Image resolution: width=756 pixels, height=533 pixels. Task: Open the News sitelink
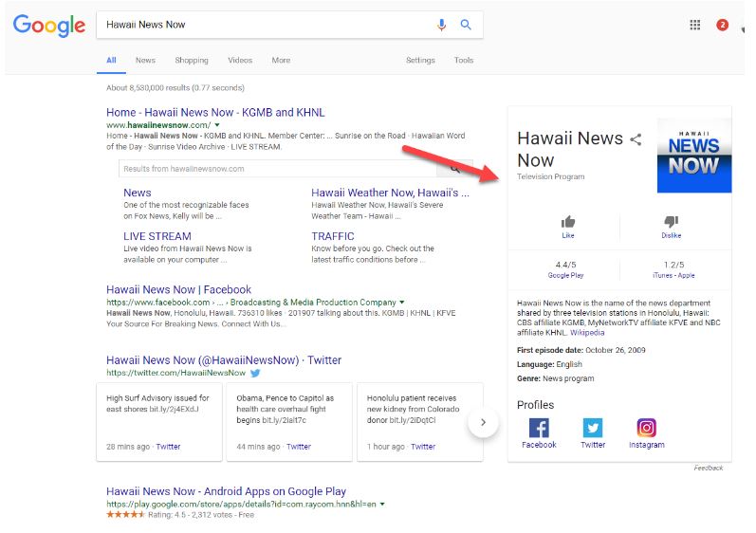click(x=138, y=193)
